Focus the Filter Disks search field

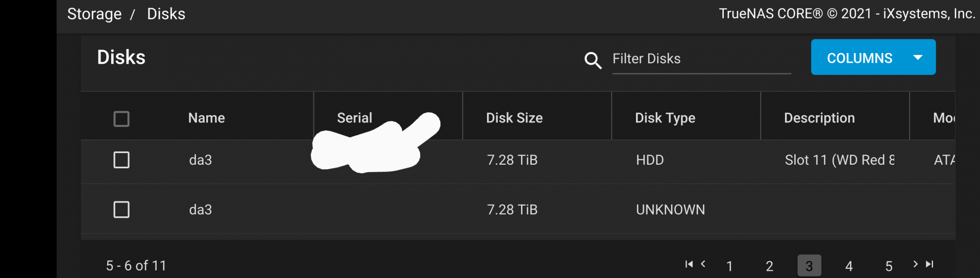click(701, 59)
